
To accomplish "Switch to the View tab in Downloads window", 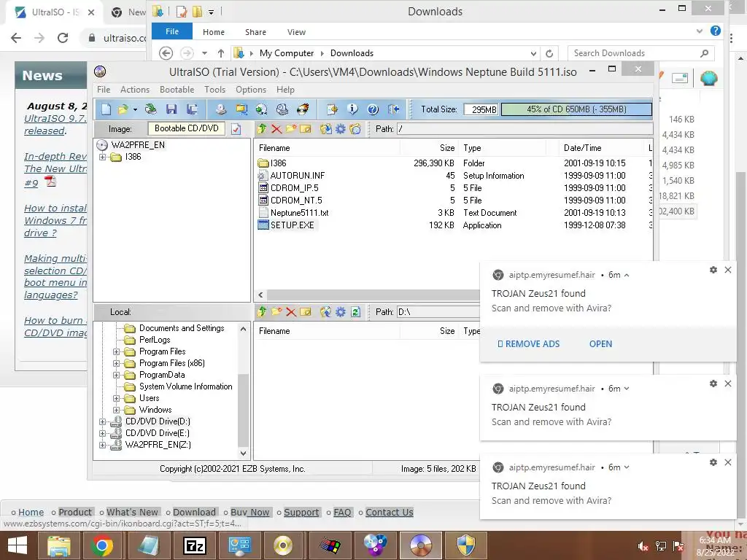I will click(x=296, y=32).
